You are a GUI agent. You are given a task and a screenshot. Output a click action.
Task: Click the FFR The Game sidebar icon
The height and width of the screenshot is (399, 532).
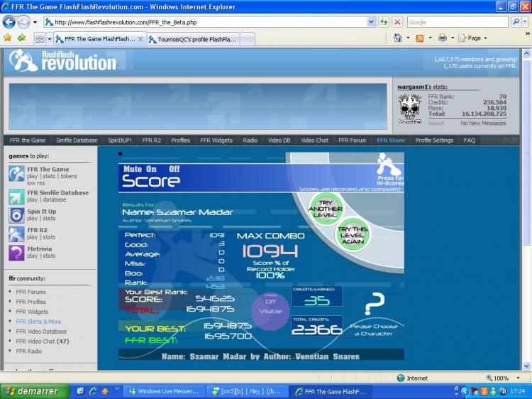click(16, 173)
